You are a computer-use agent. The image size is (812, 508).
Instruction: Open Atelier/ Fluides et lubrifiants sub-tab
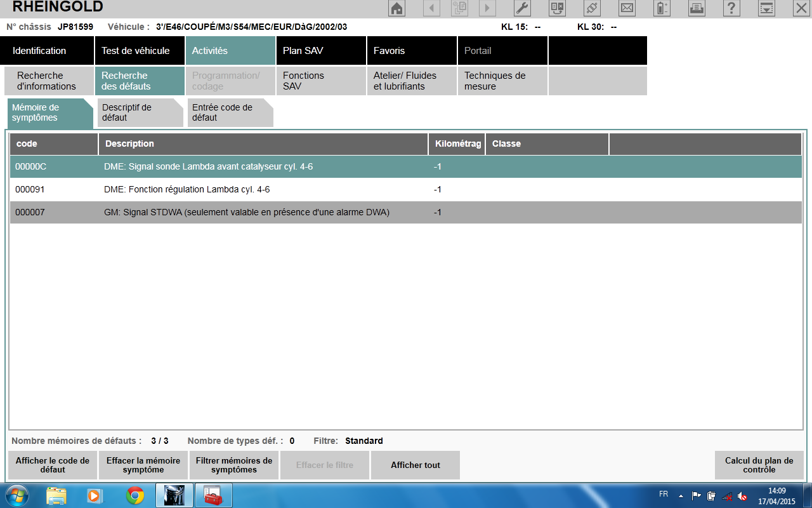click(x=412, y=81)
